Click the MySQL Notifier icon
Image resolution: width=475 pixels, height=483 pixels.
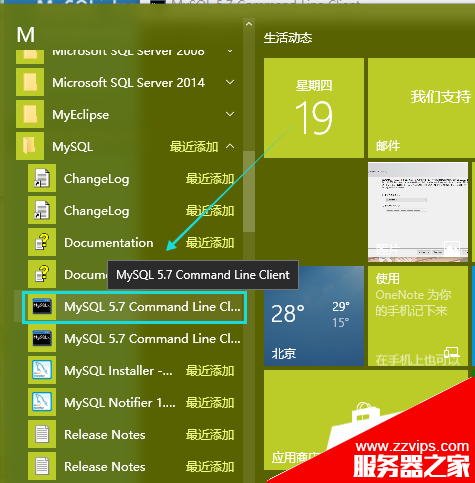pyautogui.click(x=42, y=402)
